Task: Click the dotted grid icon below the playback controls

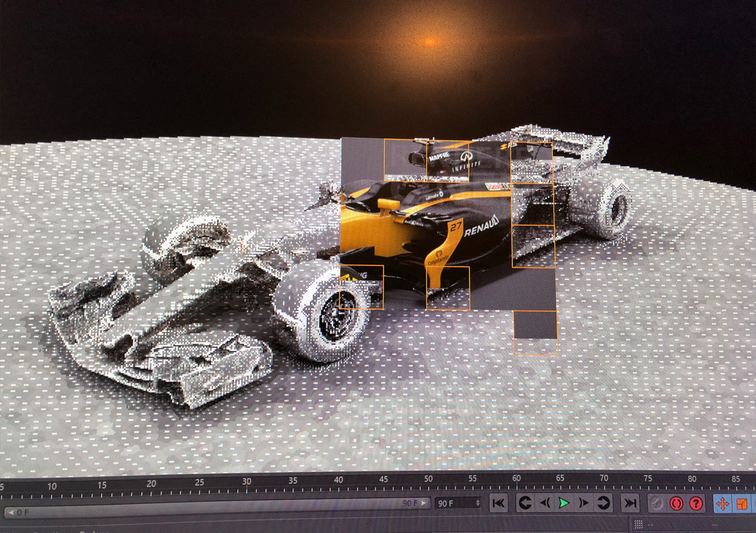Action: pyautogui.click(x=638, y=524)
